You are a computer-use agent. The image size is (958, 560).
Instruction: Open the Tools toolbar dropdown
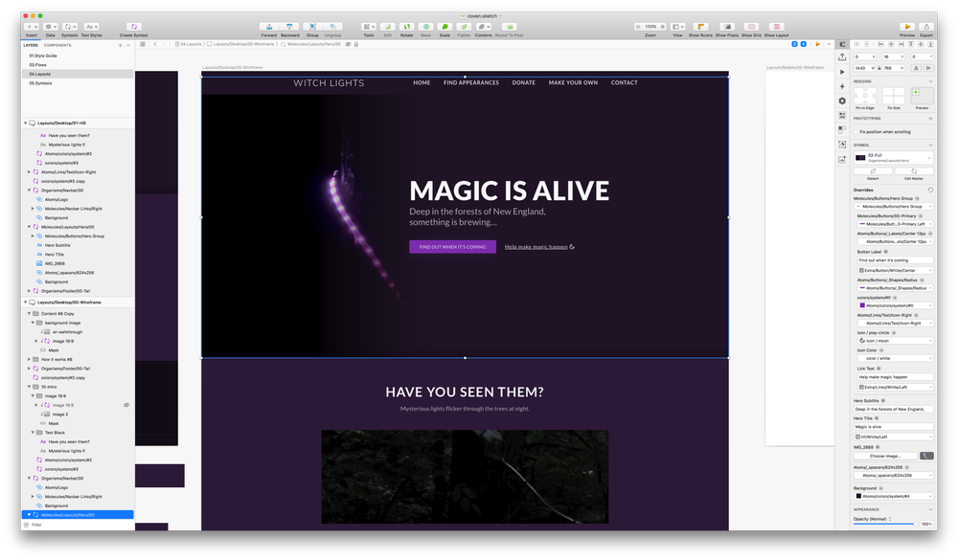click(x=369, y=27)
